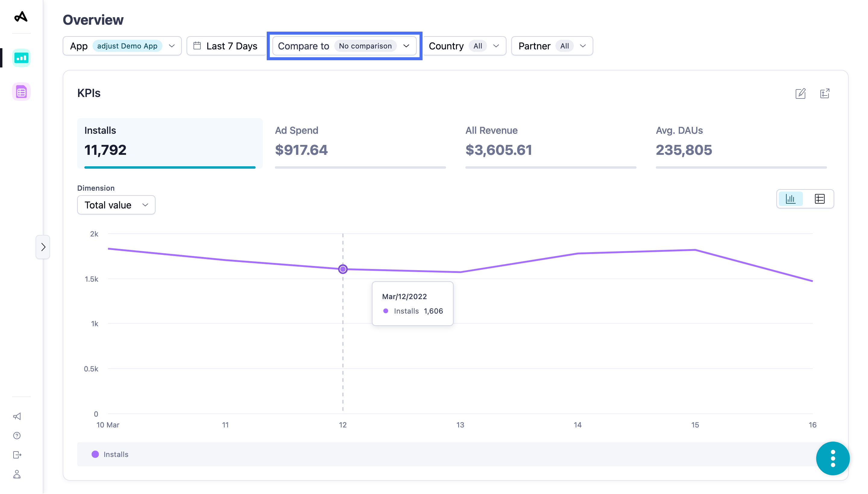Click the 10 Mar x-axis label
This screenshot has height=494, width=868.
click(x=108, y=425)
